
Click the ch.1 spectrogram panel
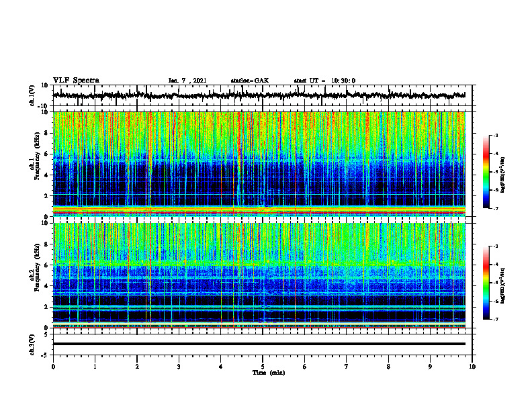click(259, 164)
